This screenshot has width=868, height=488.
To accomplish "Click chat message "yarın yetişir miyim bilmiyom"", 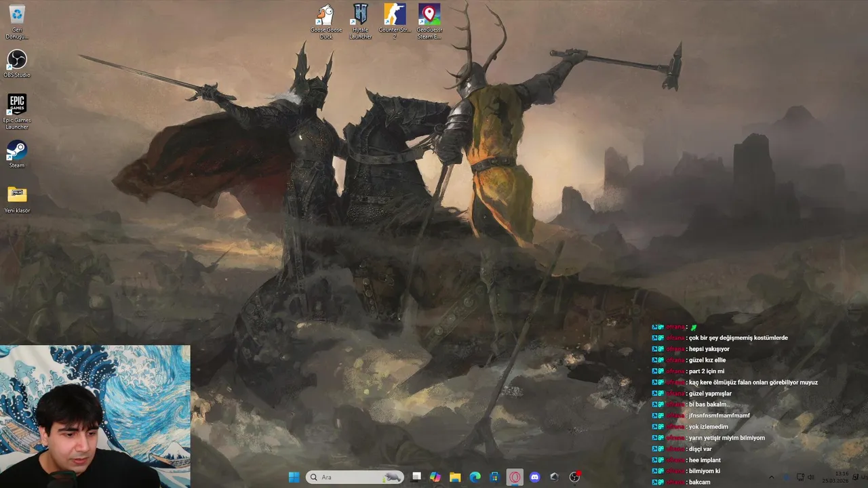I will [x=726, y=438].
